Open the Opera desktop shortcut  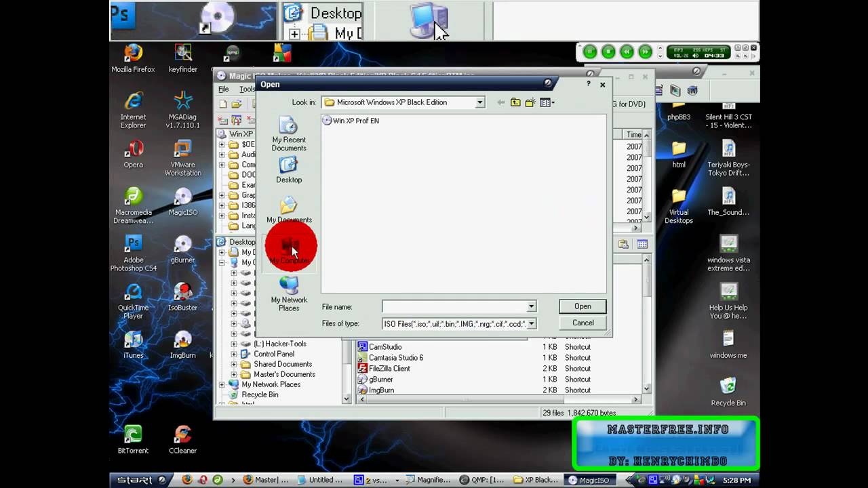click(x=133, y=154)
